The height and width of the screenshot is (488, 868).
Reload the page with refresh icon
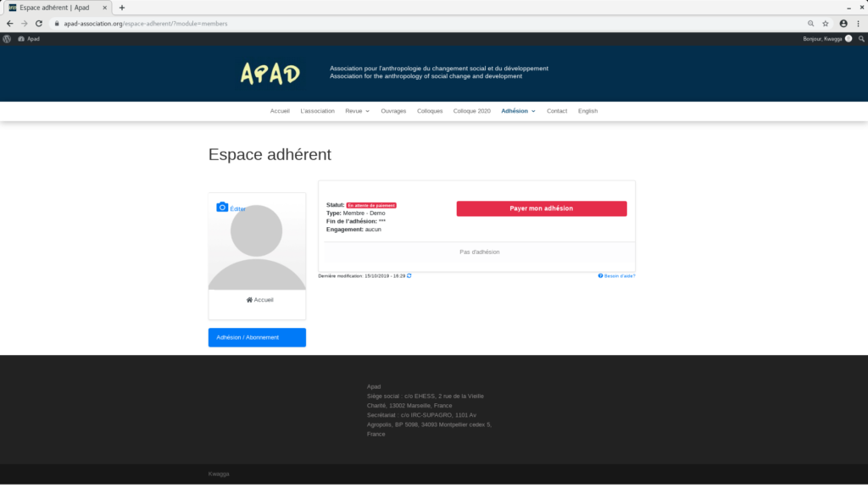pyautogui.click(x=39, y=24)
